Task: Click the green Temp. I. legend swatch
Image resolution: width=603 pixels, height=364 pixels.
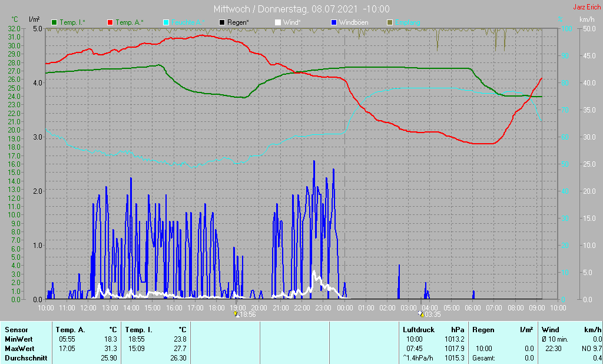Action: (54, 23)
